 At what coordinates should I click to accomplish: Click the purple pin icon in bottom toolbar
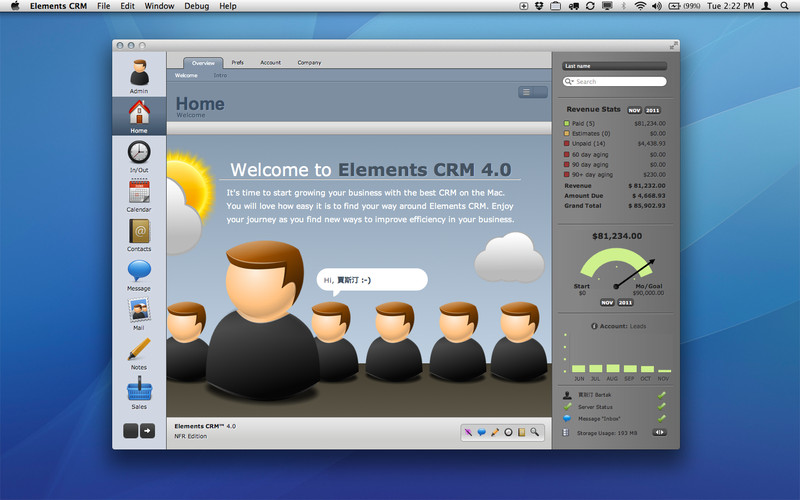[x=468, y=432]
